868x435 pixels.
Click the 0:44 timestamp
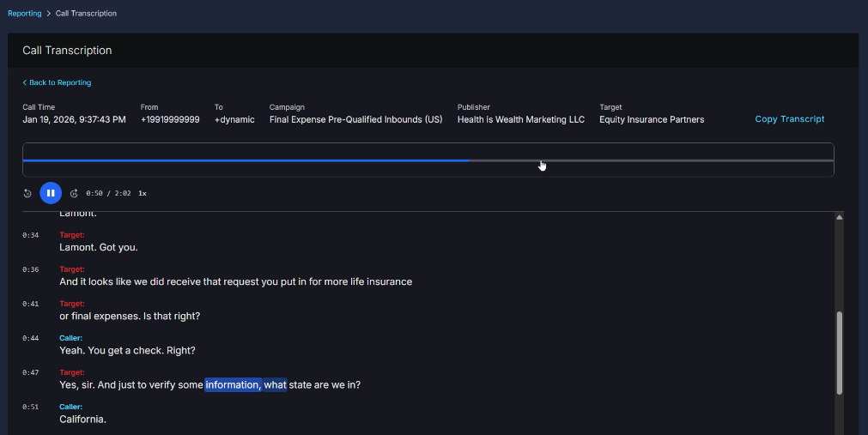(x=30, y=338)
